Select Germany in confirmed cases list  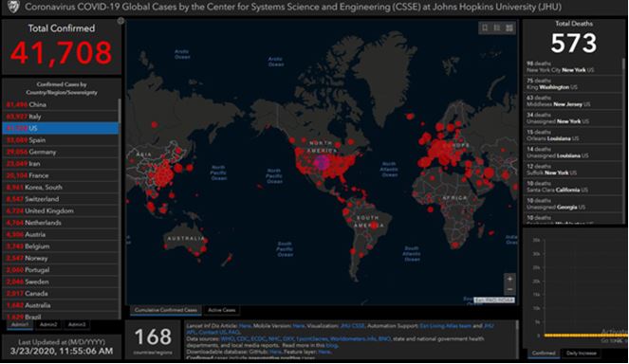(x=61, y=152)
